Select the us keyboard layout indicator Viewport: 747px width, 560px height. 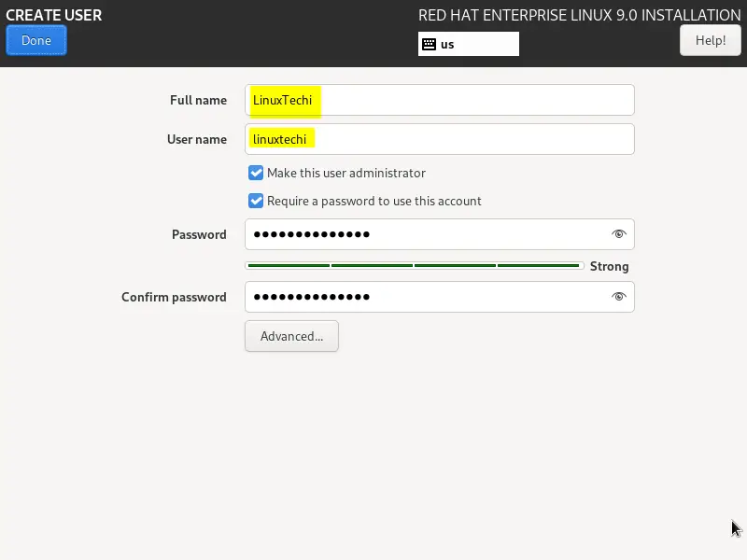469,44
